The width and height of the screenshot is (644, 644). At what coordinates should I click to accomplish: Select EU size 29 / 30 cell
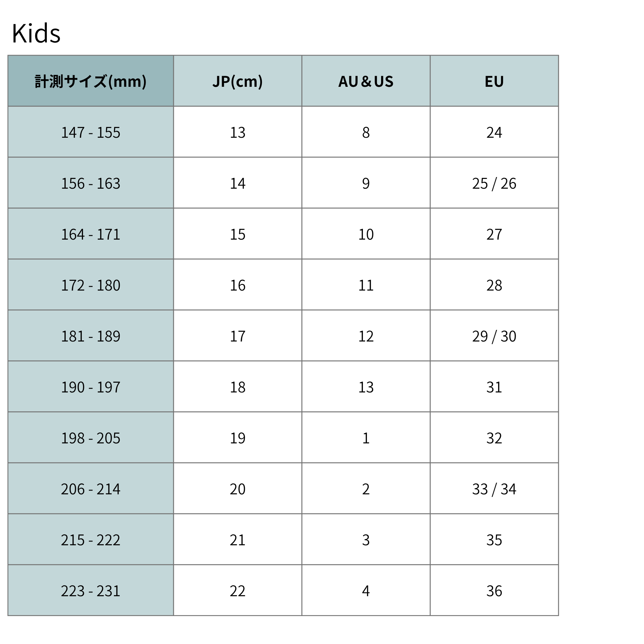[494, 336]
